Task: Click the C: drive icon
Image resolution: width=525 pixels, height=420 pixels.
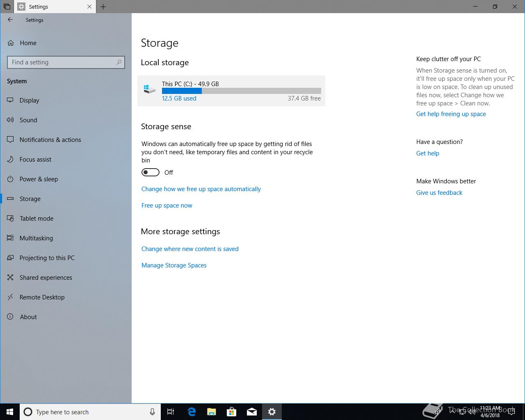Action: (x=149, y=89)
